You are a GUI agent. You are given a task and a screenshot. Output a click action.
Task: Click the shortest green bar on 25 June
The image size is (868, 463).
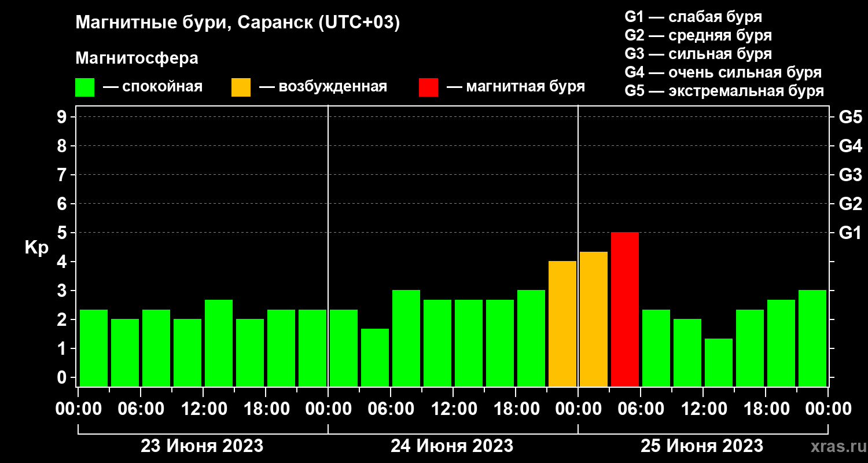coord(719,362)
